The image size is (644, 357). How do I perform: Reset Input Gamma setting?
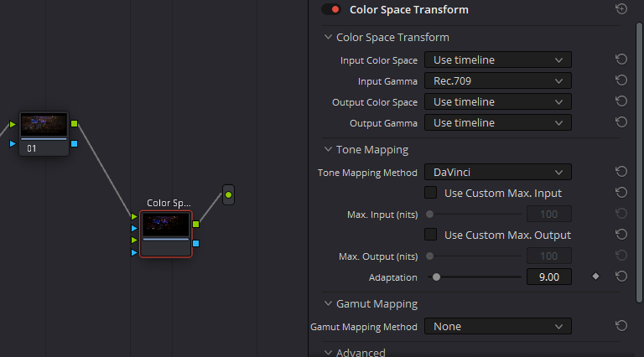point(621,80)
